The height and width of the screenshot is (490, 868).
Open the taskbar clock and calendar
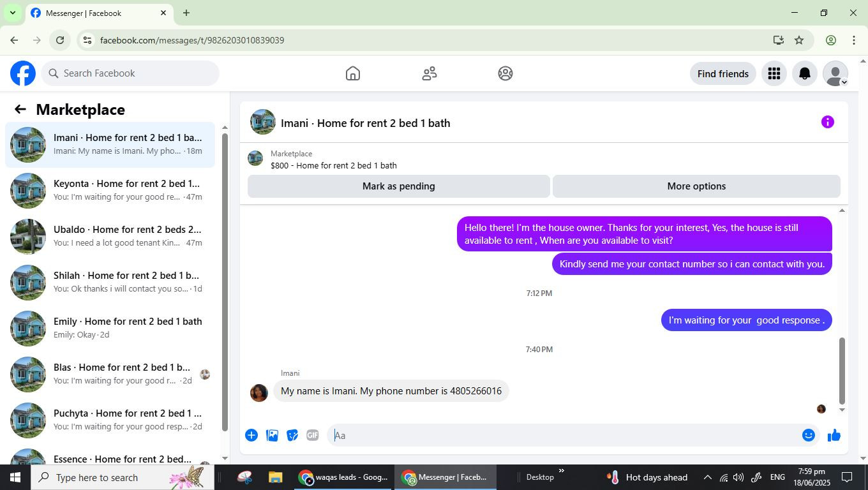click(x=812, y=477)
